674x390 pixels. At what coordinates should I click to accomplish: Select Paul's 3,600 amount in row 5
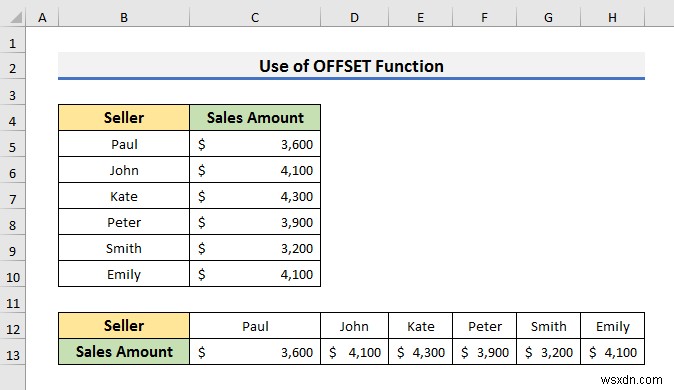pos(255,144)
